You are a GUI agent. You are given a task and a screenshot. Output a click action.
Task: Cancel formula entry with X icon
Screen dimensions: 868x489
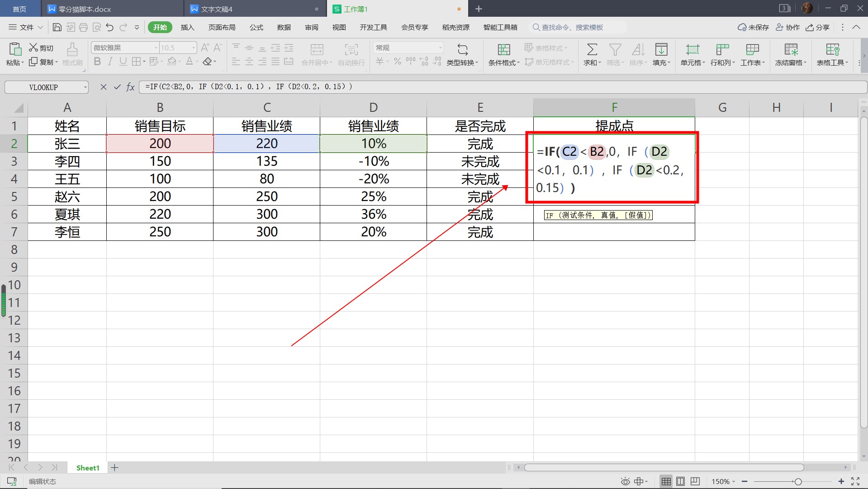pos(104,87)
